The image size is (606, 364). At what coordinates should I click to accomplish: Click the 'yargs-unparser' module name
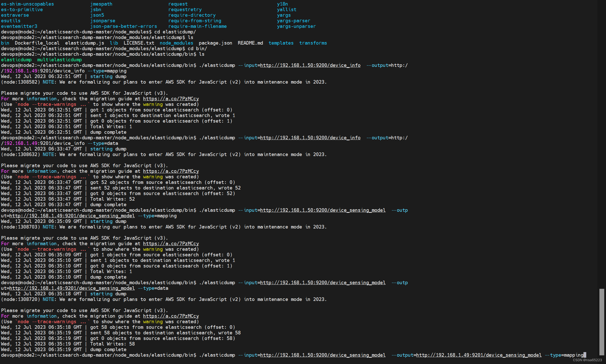coord(296,26)
